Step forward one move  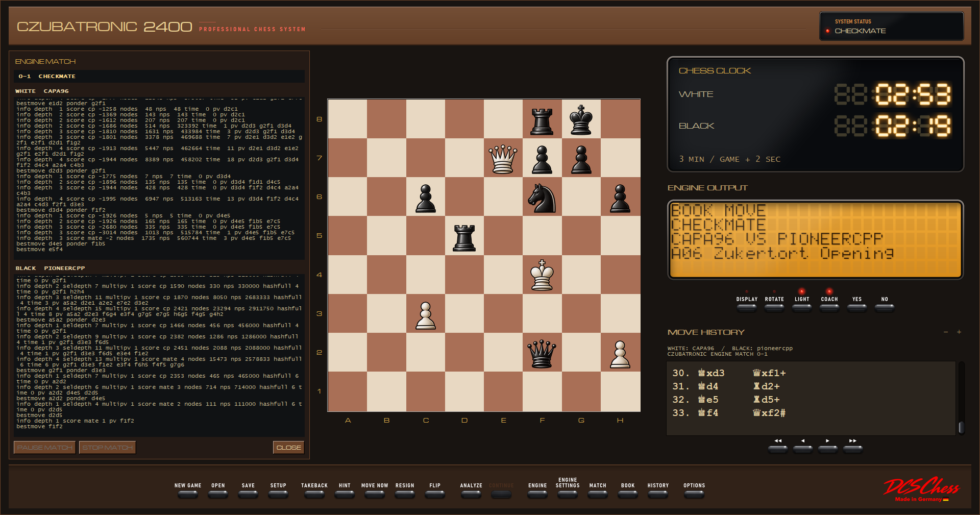(x=828, y=449)
